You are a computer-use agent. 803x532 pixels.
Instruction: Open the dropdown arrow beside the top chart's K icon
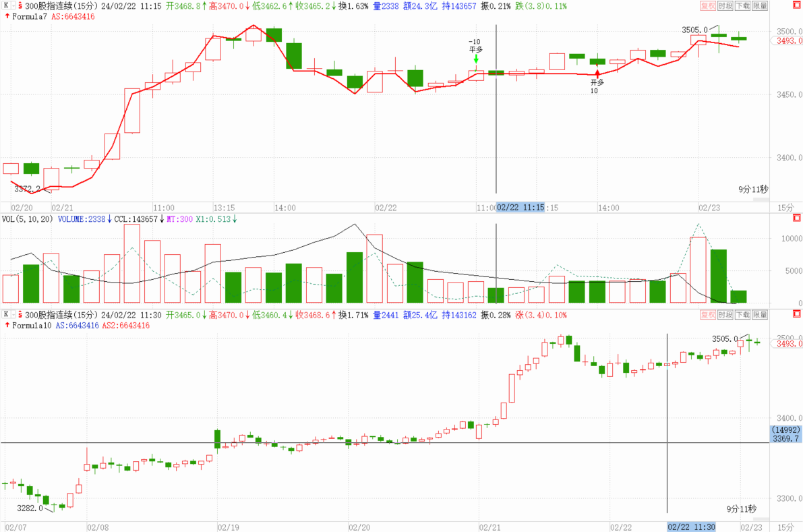[13, 5]
